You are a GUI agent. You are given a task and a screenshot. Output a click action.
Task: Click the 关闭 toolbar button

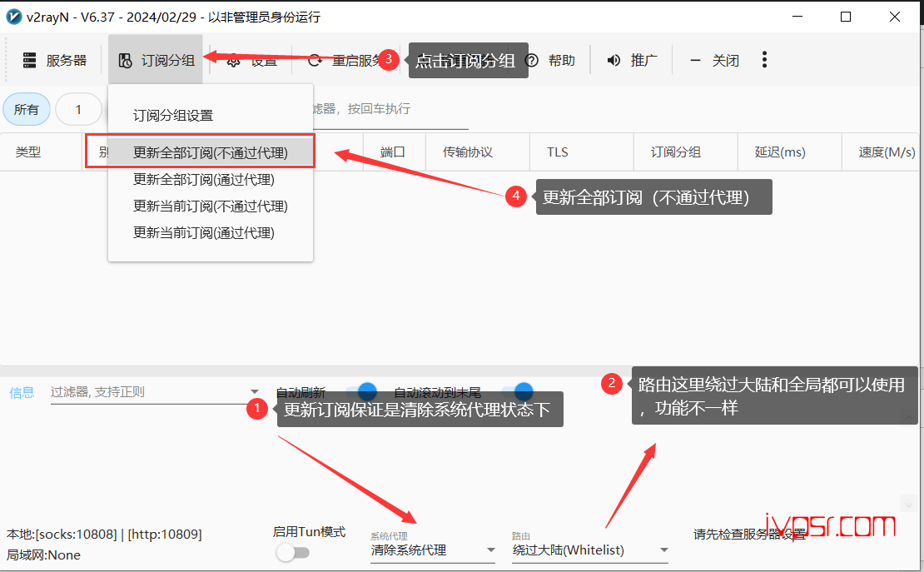tap(714, 60)
